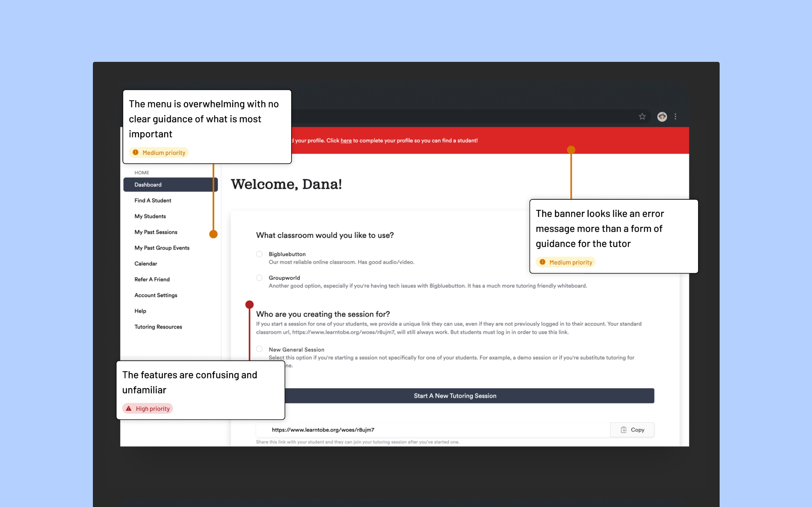The height and width of the screenshot is (507, 812).
Task: Open the Calendar menu item
Action: [x=146, y=264]
